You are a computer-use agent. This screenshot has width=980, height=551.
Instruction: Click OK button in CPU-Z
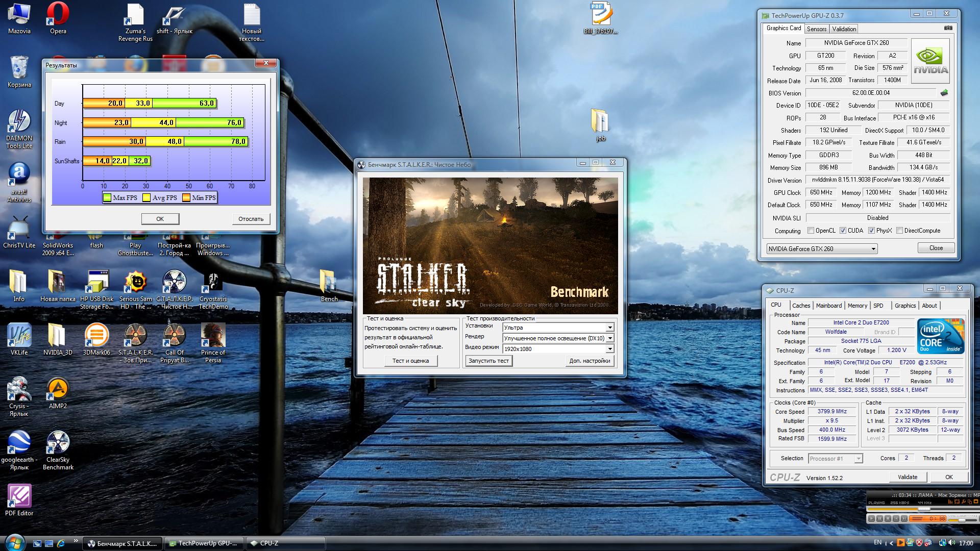tap(949, 477)
